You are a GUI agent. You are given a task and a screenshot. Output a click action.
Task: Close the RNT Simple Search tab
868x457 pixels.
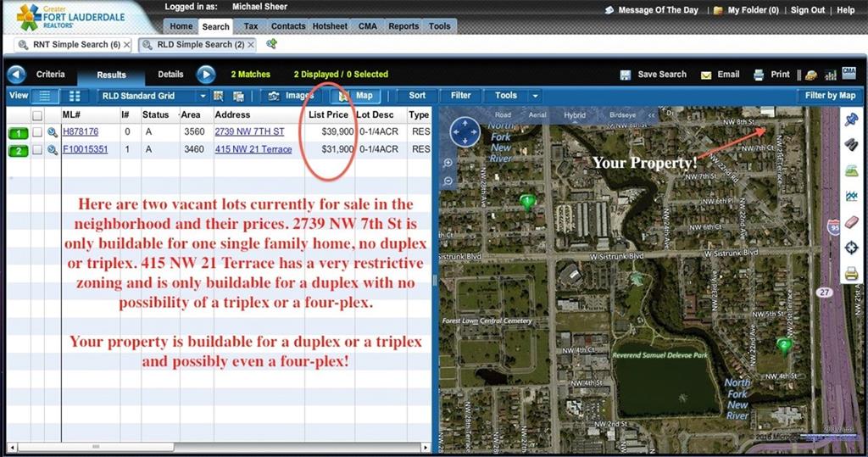(127, 44)
